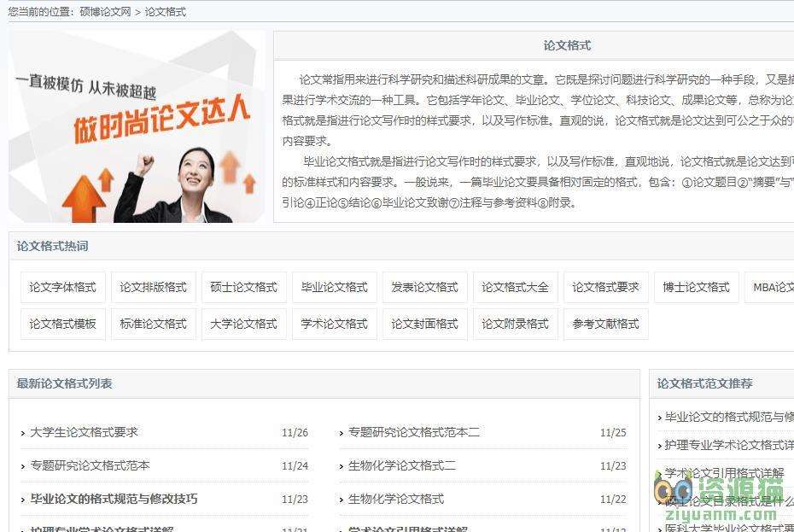
Task: Click the date 11/24
Action: [295, 466]
